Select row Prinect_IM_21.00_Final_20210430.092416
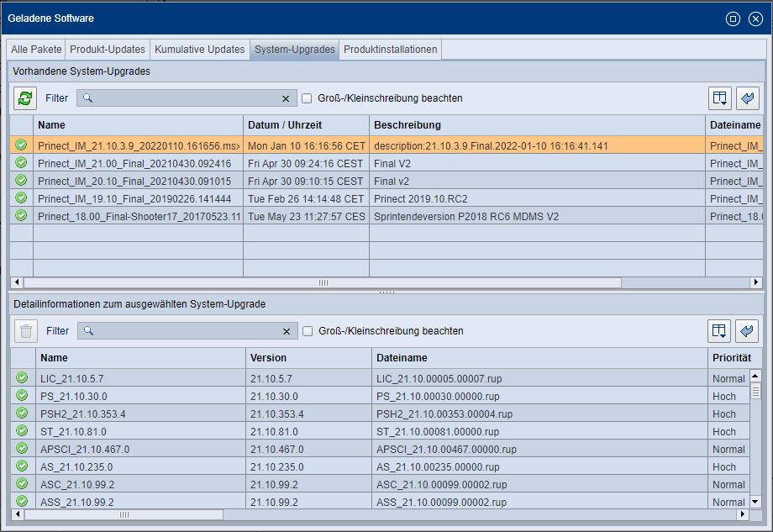Image resolution: width=773 pixels, height=532 pixels. [x=386, y=163]
